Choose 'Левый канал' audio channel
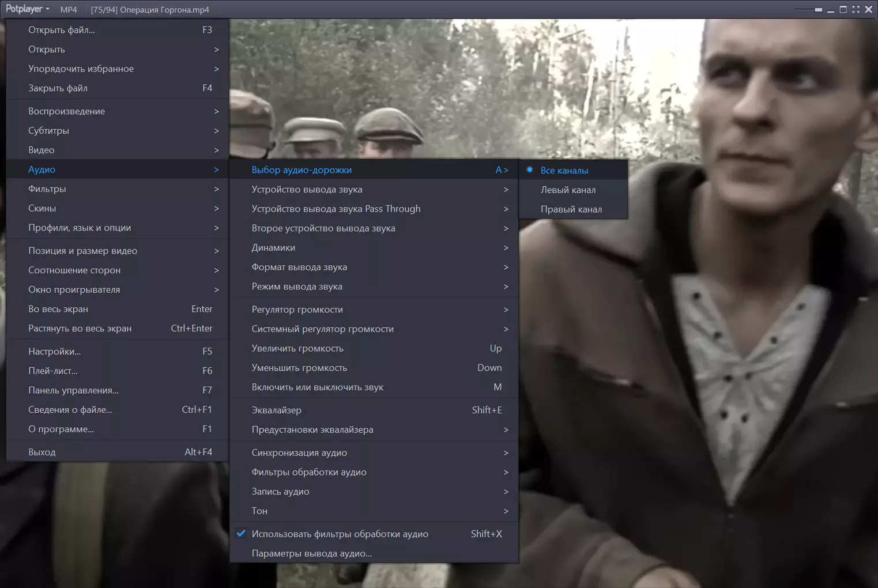The height and width of the screenshot is (588, 878). (x=568, y=190)
